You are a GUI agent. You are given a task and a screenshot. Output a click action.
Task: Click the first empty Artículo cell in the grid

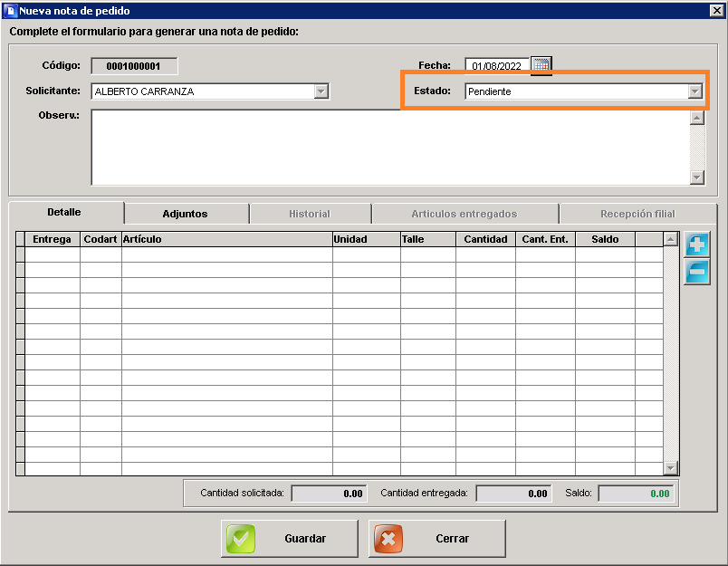227,254
